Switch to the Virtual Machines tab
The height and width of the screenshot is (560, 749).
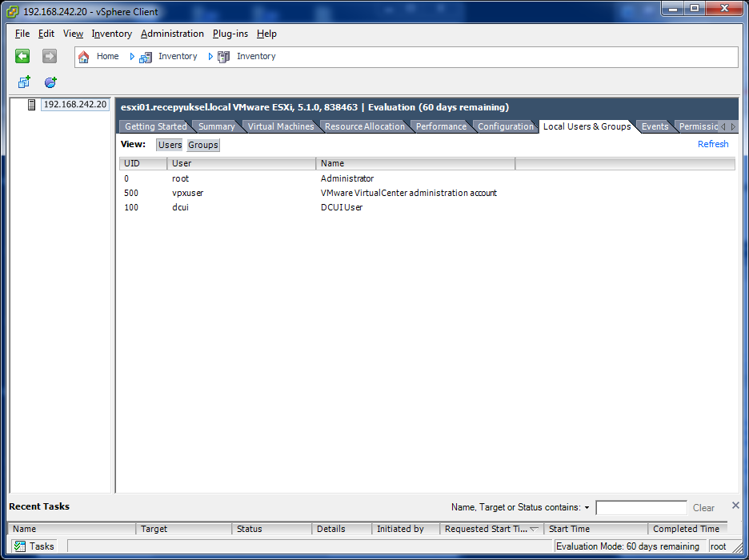click(x=281, y=126)
